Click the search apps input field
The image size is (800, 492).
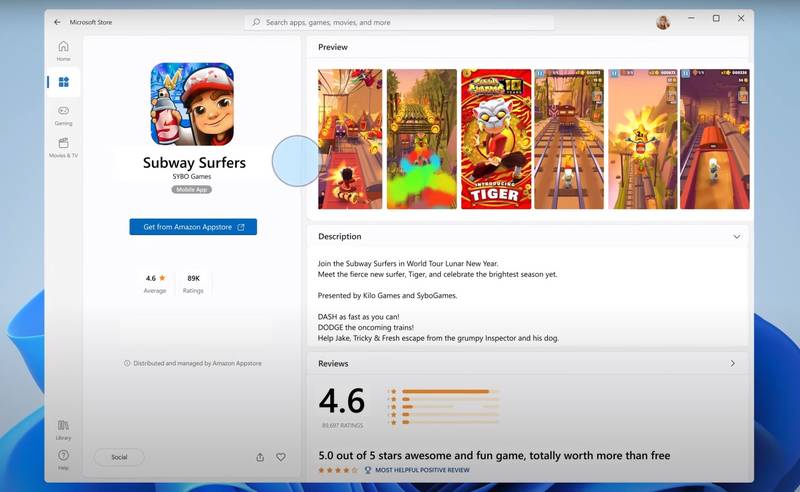tap(399, 22)
